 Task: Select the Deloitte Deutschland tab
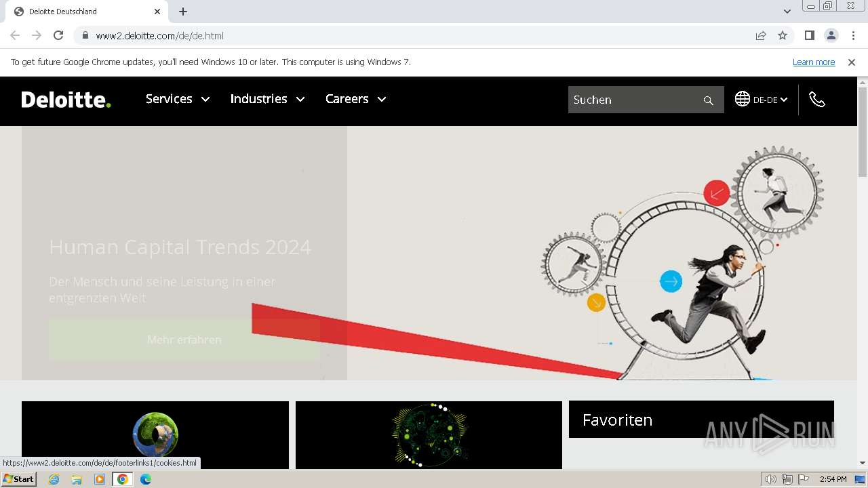(86, 12)
